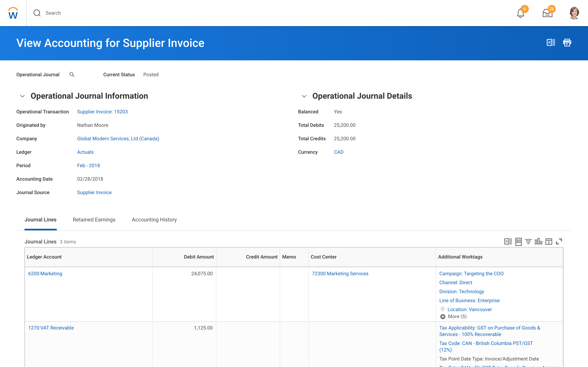The height and width of the screenshot is (367, 588).
Task: Toggle the table column layout icon
Action: click(549, 242)
